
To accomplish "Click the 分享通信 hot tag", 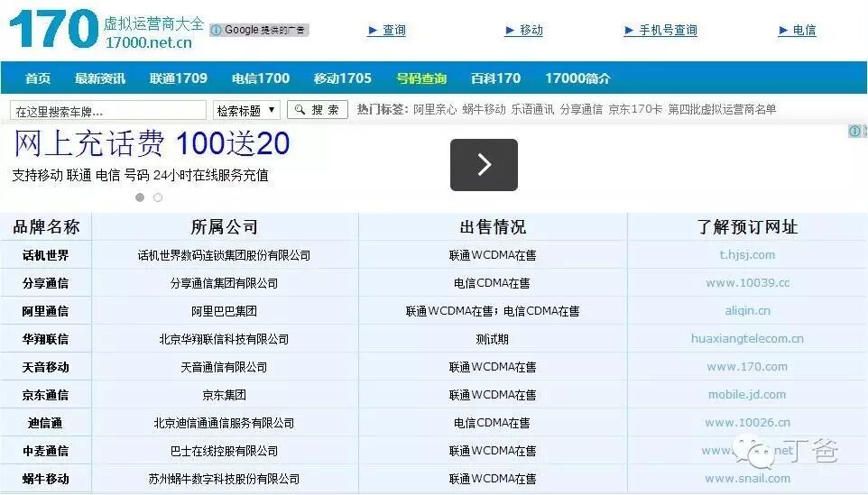I will pos(581,109).
